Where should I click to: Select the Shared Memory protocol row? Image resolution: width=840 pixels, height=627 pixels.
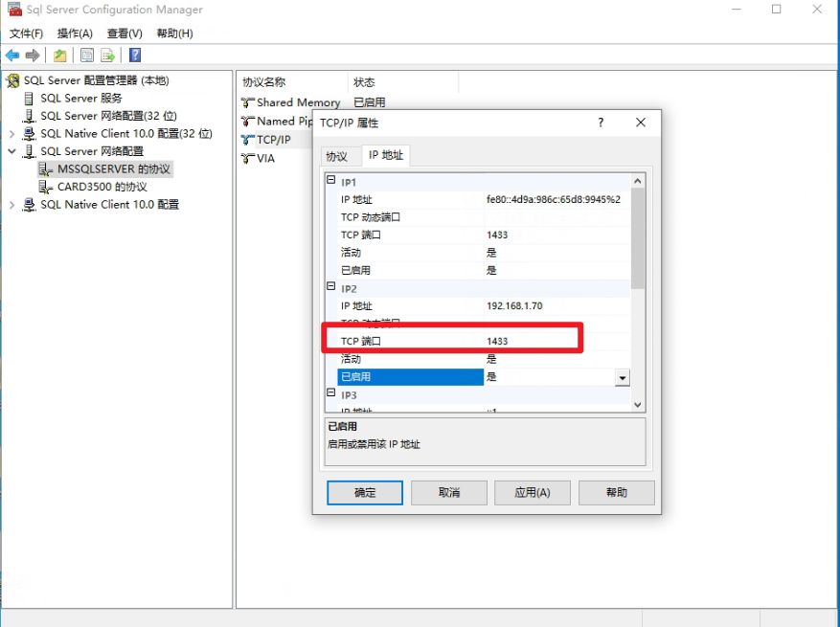click(299, 102)
